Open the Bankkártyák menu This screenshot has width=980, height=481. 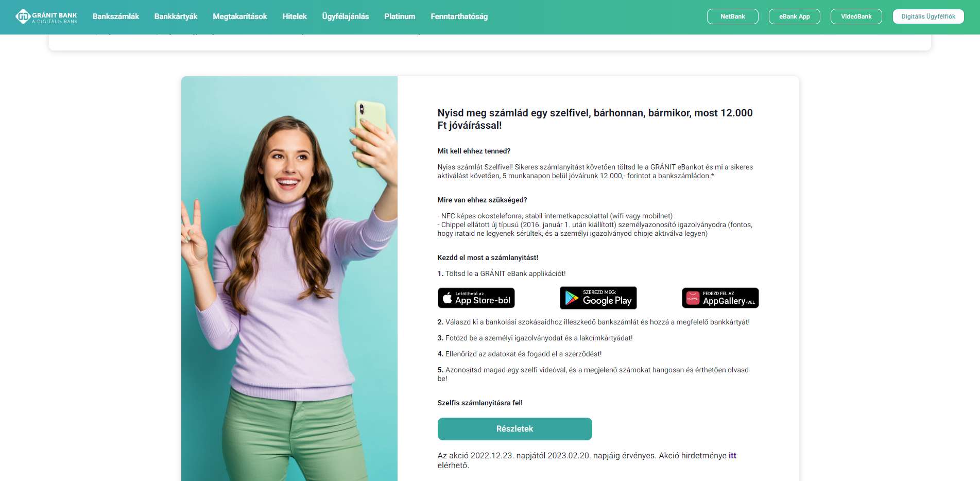pyautogui.click(x=176, y=16)
